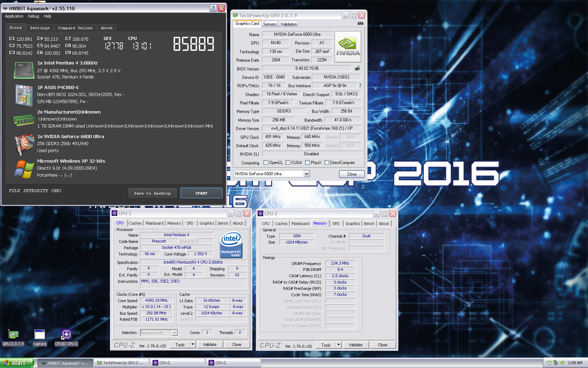Viewport: 588px width, 368px height.
Task: Click the right CPU-Z window title icon
Action: pyautogui.click(x=260, y=213)
